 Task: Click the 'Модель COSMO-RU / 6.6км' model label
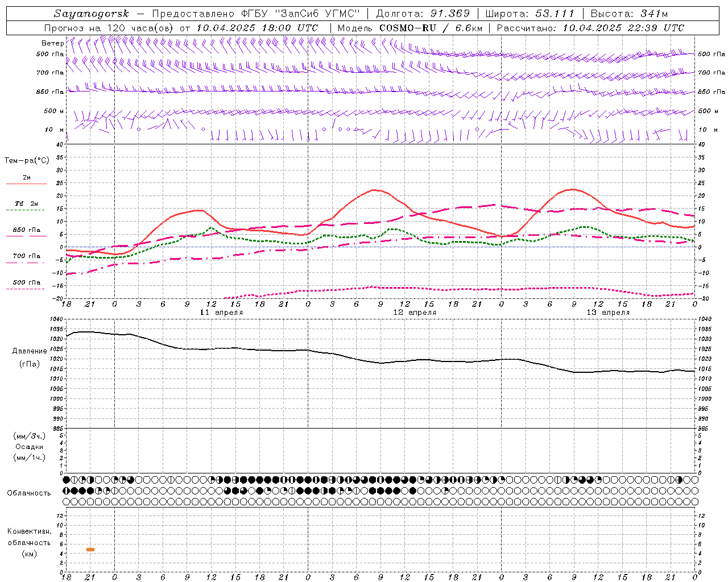(x=410, y=28)
